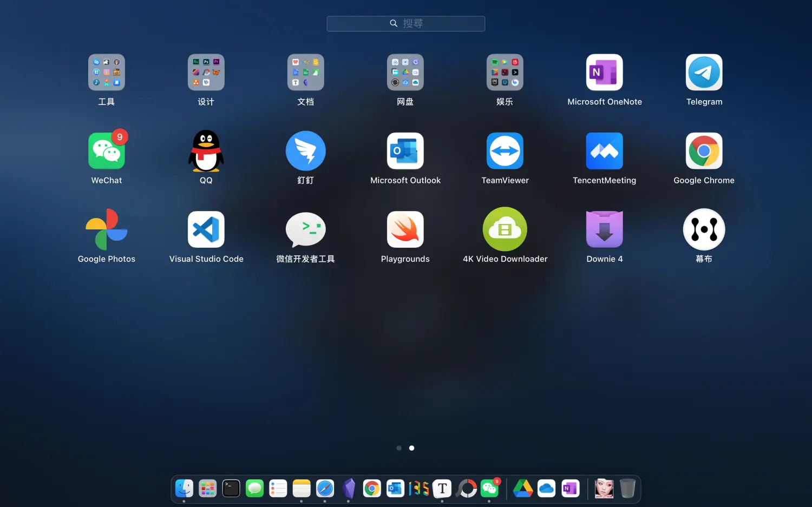
Task: Open TencentMeeting app
Action: (x=604, y=151)
